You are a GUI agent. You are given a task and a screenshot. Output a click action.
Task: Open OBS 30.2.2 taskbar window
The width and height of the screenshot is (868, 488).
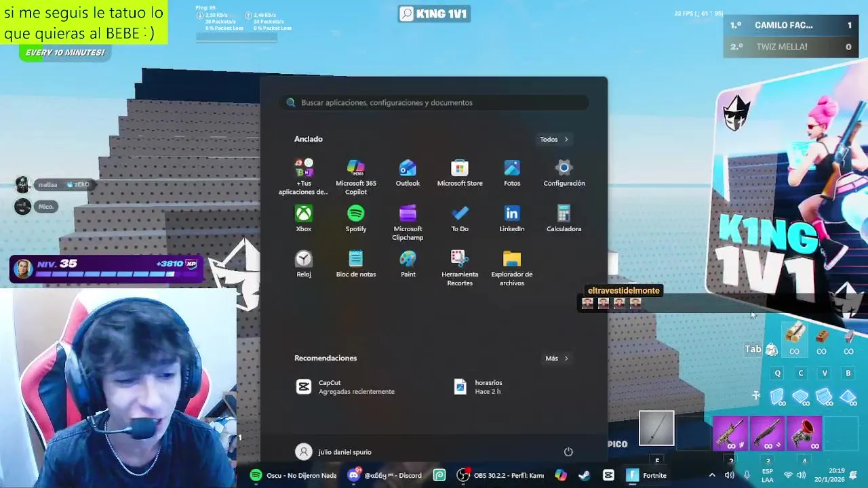[x=500, y=476]
